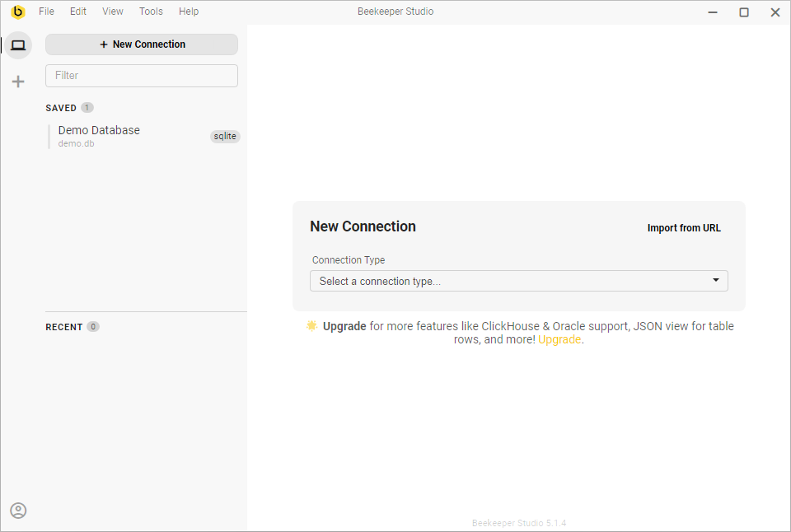Click the demo.db path text
This screenshot has height=532, width=791.
[x=76, y=144]
